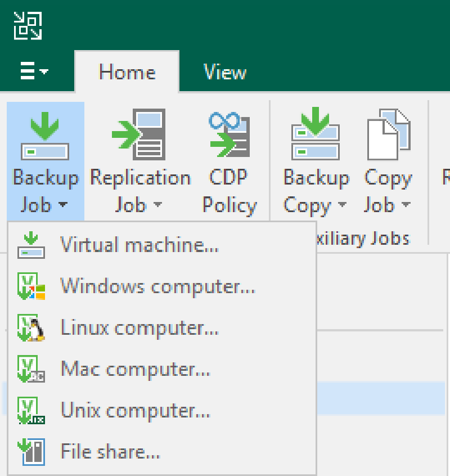Open the main hamburger menu
This screenshot has height=476, width=450.
34,71
